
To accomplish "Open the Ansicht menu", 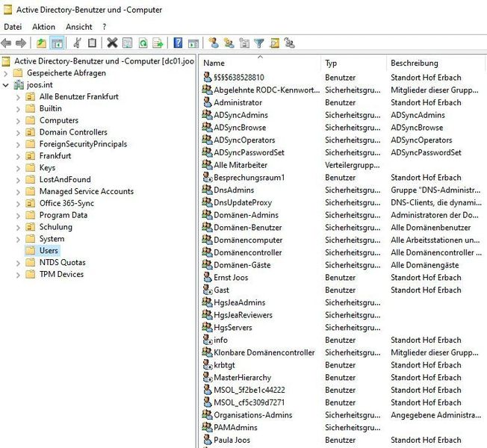I will click(x=79, y=27).
